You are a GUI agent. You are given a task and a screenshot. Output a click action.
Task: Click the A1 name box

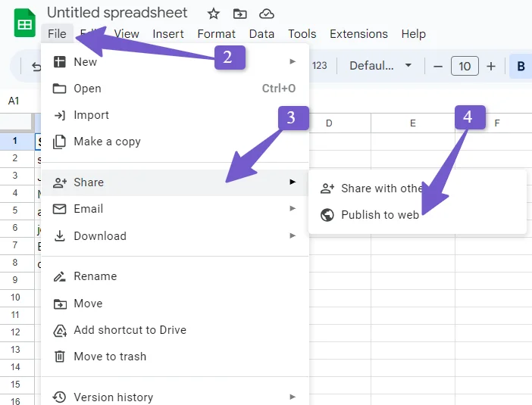click(x=14, y=101)
